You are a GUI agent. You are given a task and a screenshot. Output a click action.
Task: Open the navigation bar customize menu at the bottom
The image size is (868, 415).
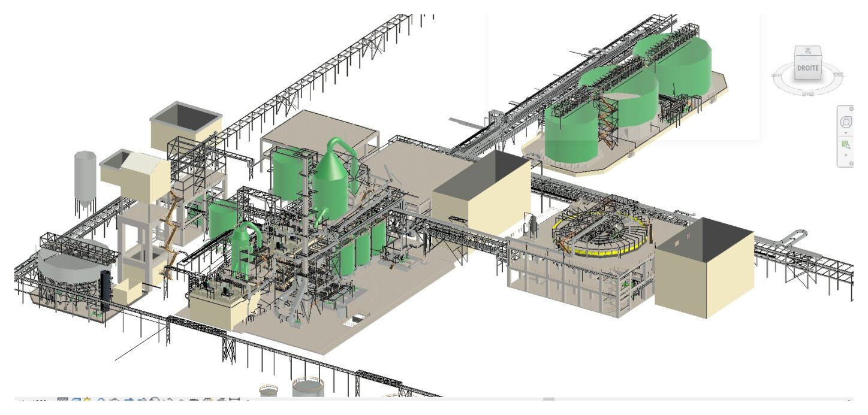(x=851, y=163)
